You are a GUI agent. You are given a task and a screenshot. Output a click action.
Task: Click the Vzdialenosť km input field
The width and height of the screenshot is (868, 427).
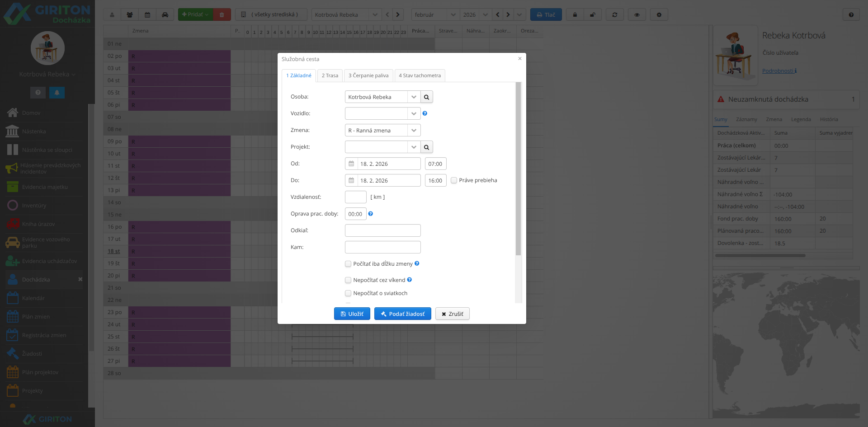tap(355, 197)
